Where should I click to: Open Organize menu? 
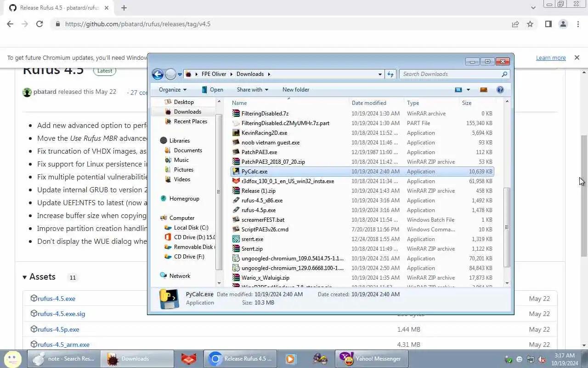[x=173, y=90]
